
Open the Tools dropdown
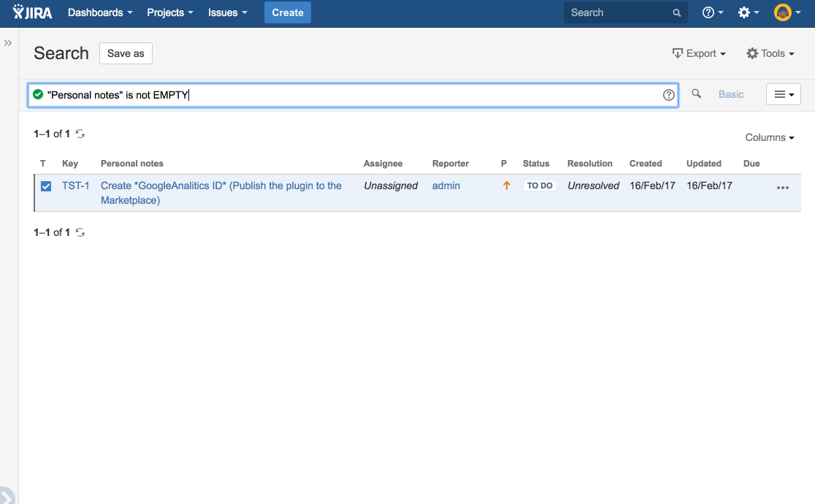pyautogui.click(x=770, y=53)
